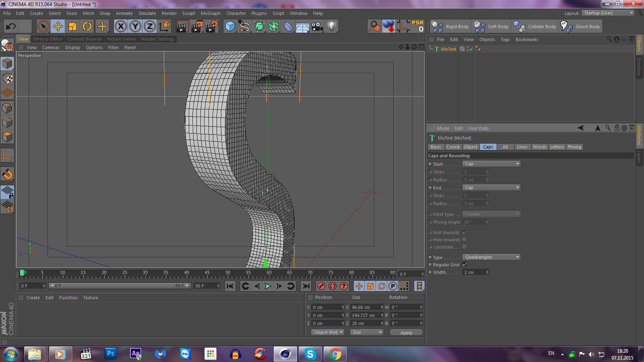Open the Start cap type dropdown
Viewport: 644px width, 362px height.
coord(491,164)
